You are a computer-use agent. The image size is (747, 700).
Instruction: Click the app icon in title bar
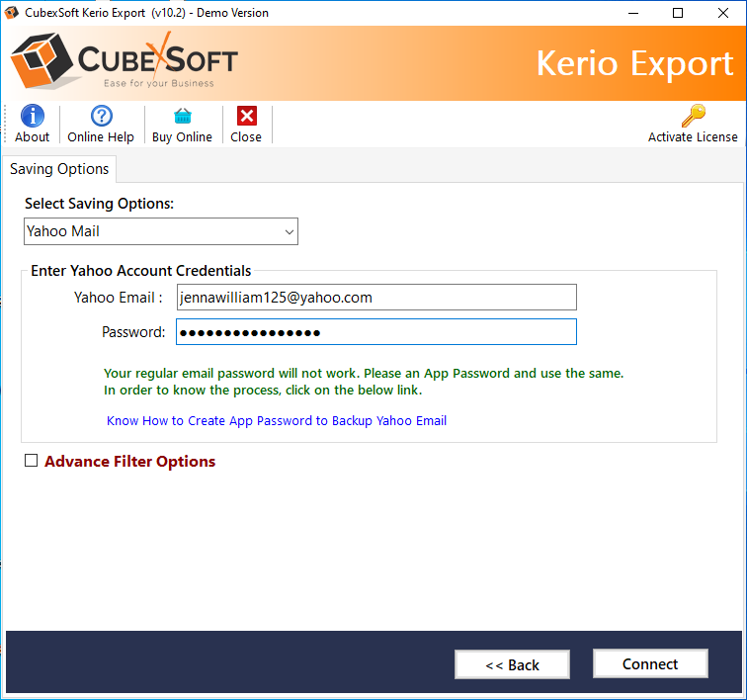12,13
